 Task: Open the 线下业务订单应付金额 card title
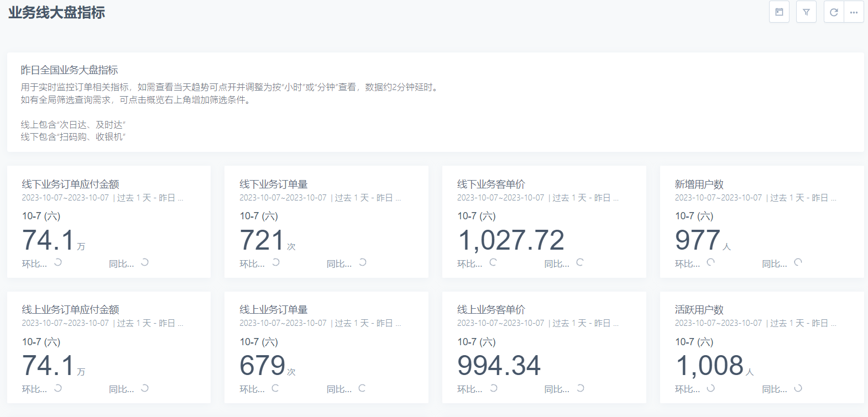pyautogui.click(x=71, y=184)
